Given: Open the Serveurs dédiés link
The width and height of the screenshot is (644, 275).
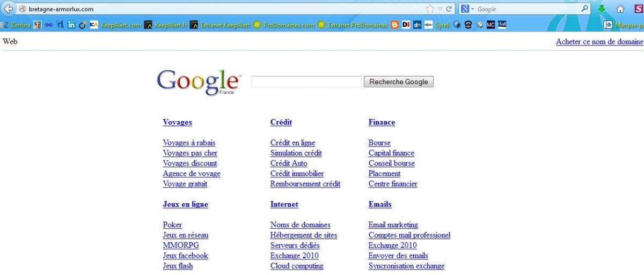Looking at the screenshot, I should pos(295,245).
